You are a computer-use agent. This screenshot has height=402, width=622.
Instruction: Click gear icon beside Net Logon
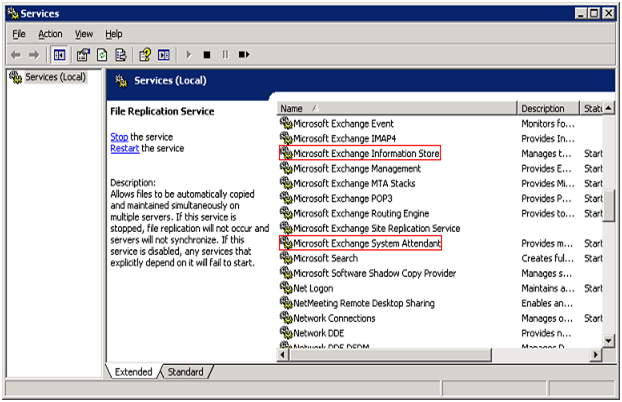click(286, 288)
